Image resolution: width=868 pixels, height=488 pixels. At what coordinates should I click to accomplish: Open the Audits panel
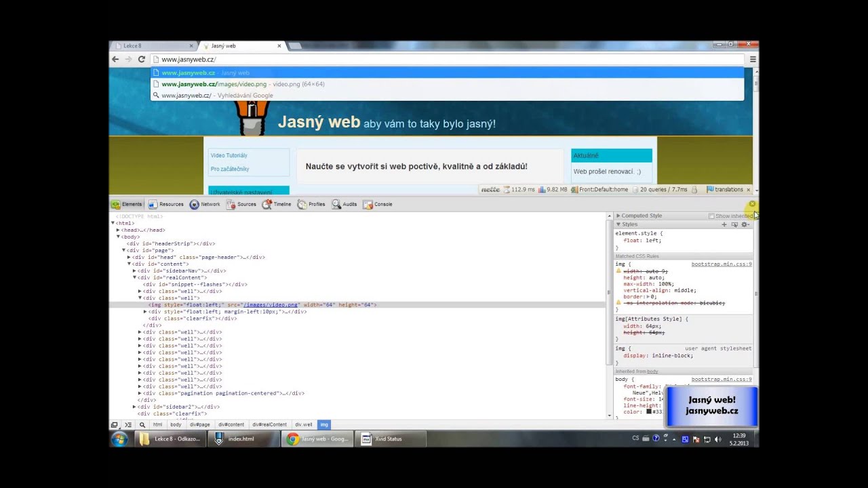(344, 204)
